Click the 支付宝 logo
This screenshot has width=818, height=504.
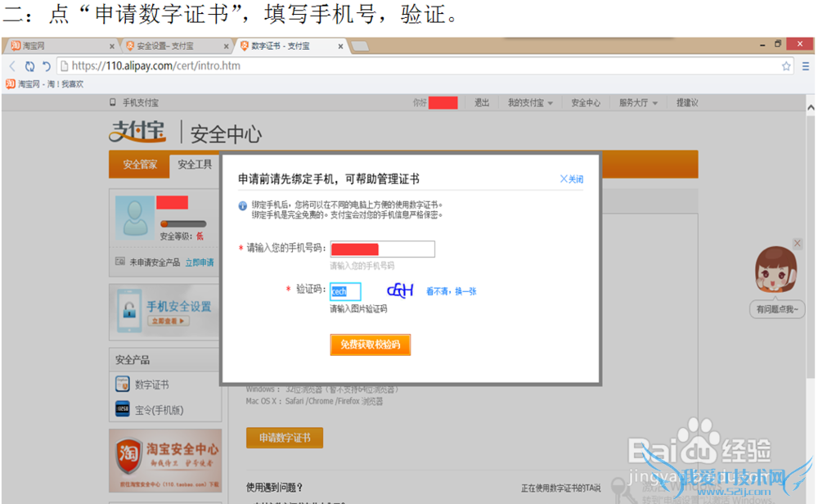click(137, 132)
